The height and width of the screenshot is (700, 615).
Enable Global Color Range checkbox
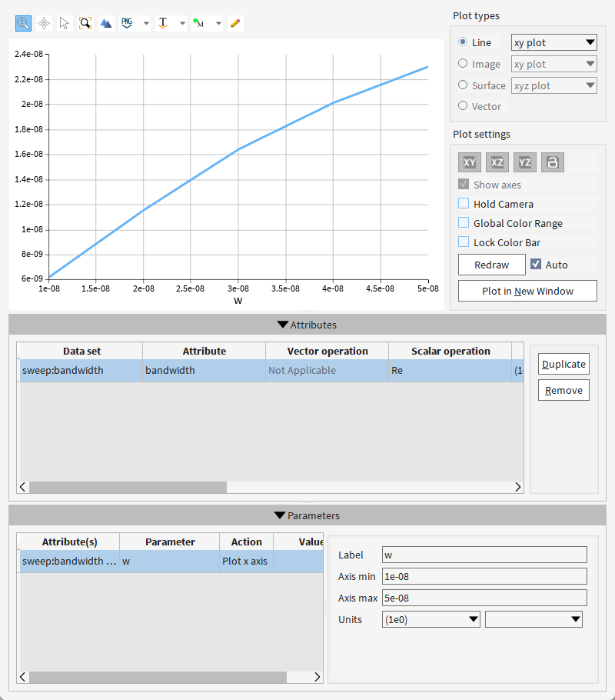tap(464, 223)
